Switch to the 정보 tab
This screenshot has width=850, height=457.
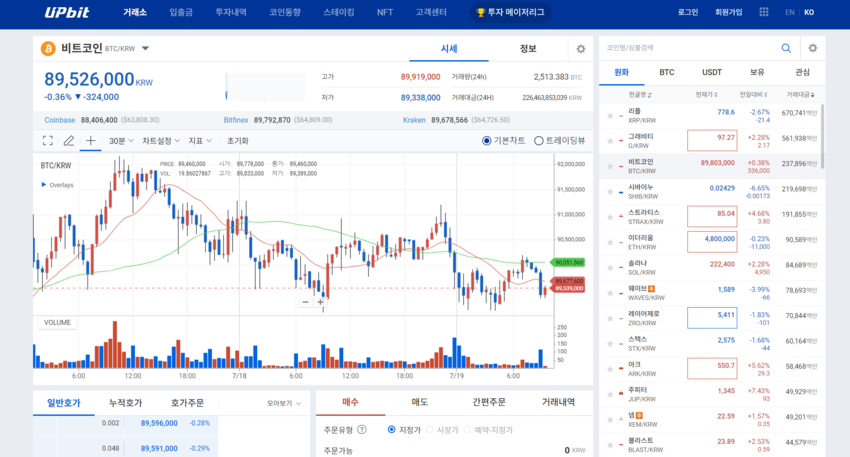pyautogui.click(x=528, y=49)
